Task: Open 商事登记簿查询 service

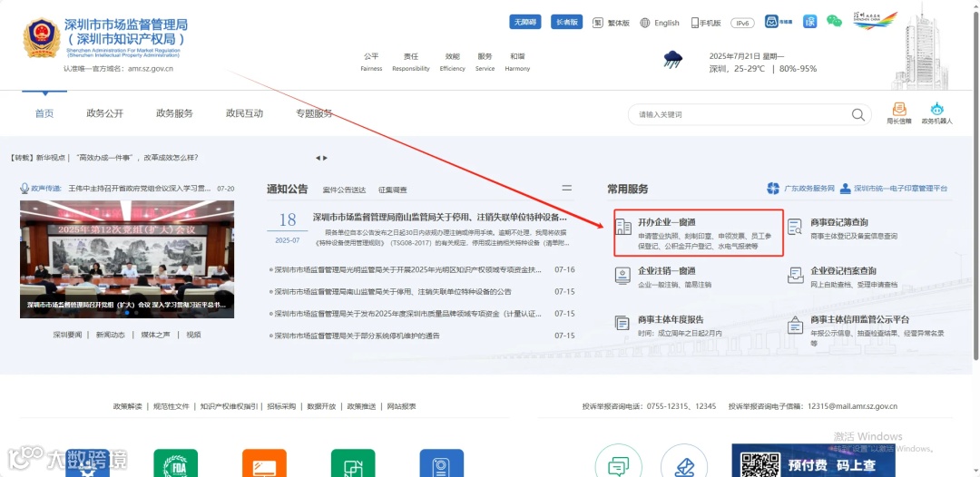Action: pyautogui.click(x=839, y=222)
